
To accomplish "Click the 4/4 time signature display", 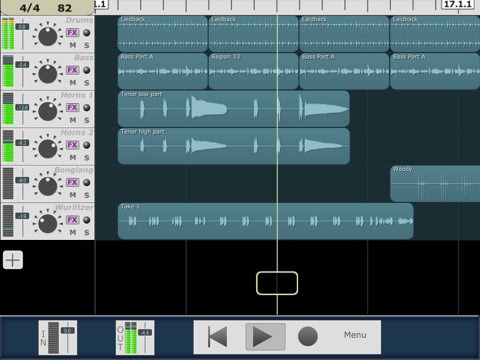I will (30, 8).
